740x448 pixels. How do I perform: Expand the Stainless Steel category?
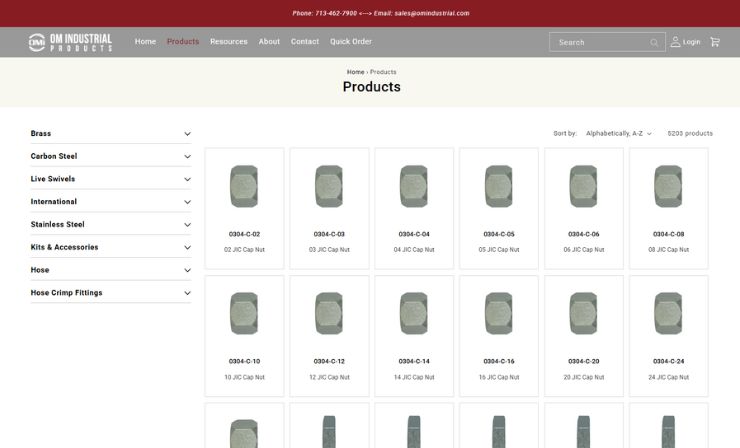click(x=110, y=224)
